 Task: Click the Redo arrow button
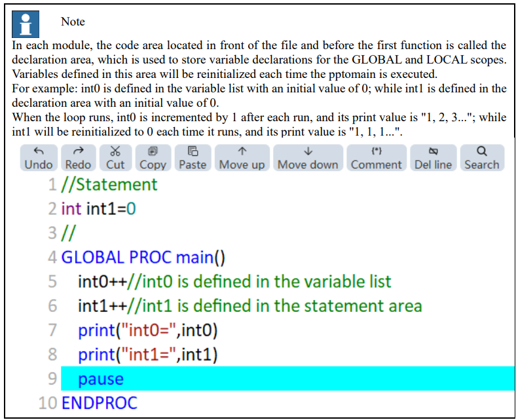(x=79, y=158)
